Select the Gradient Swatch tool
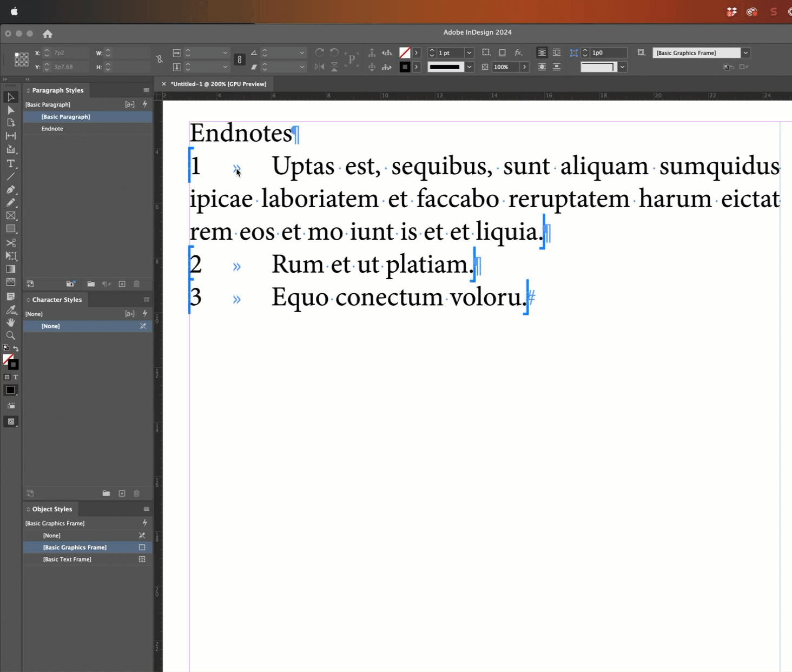This screenshot has width=792, height=672. (x=11, y=269)
